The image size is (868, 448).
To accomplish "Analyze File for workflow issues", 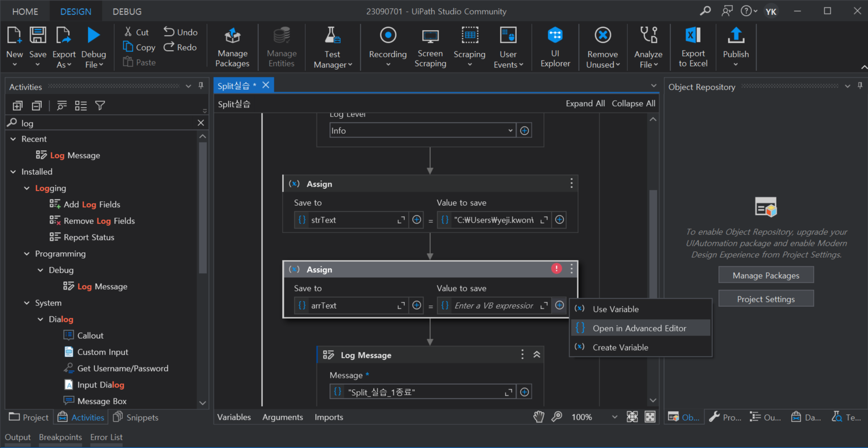I will [x=648, y=46].
